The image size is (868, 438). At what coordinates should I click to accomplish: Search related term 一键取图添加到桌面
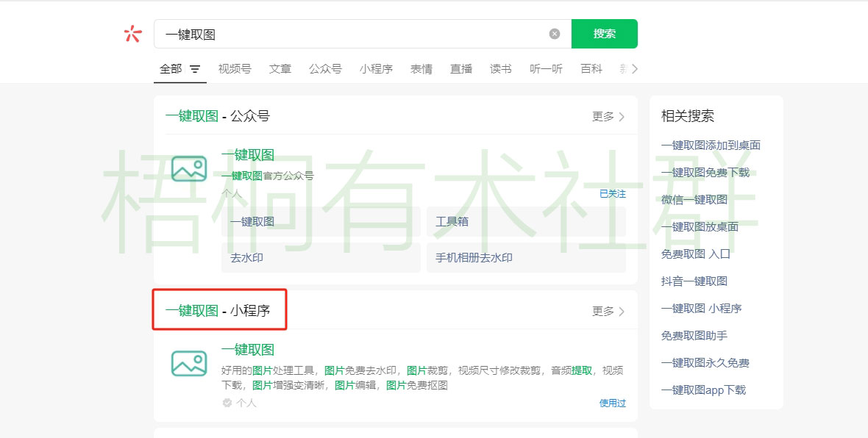coord(711,146)
